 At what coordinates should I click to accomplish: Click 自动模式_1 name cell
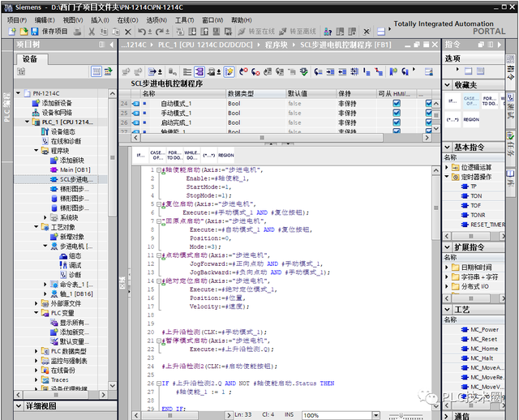coord(176,104)
